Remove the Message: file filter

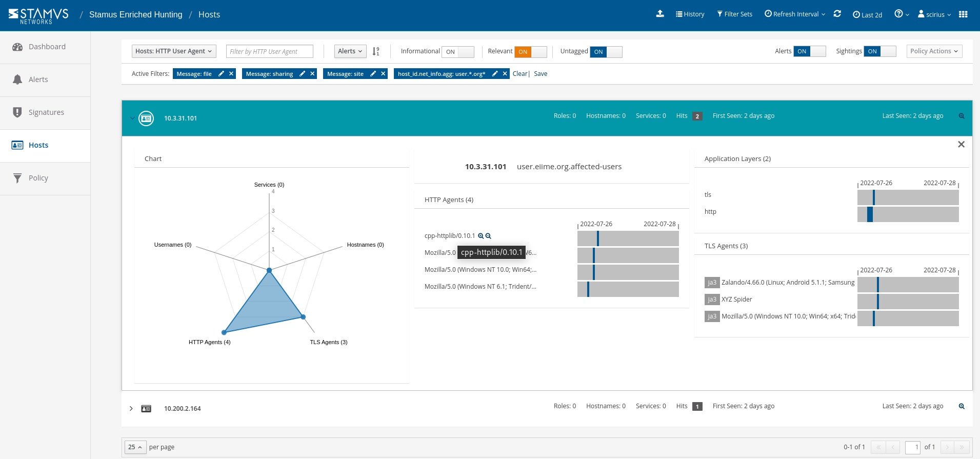point(231,74)
